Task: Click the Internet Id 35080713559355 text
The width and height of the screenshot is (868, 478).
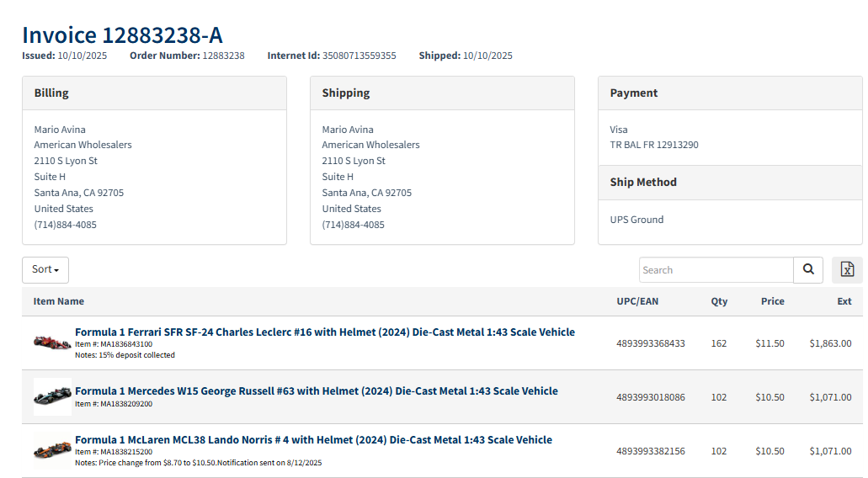Action: coord(332,56)
